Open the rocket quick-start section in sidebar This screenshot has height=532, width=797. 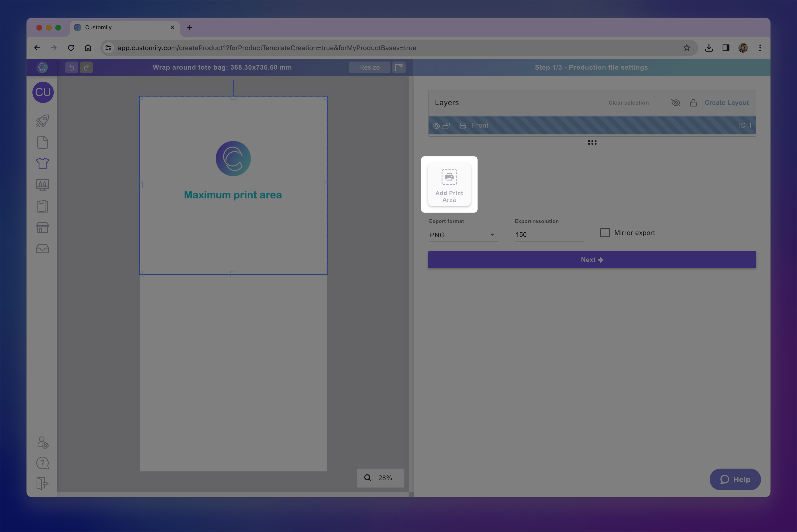[x=42, y=121]
